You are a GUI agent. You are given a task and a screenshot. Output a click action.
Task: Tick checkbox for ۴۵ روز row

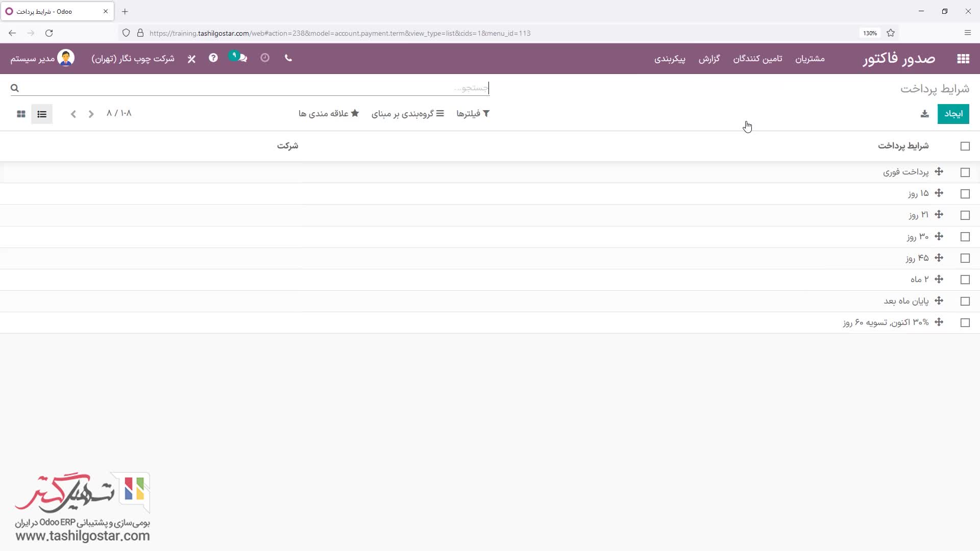tap(965, 258)
